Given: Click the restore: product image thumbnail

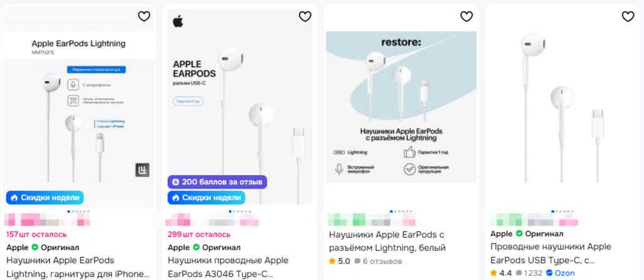Looking at the screenshot, I should 401,107.
